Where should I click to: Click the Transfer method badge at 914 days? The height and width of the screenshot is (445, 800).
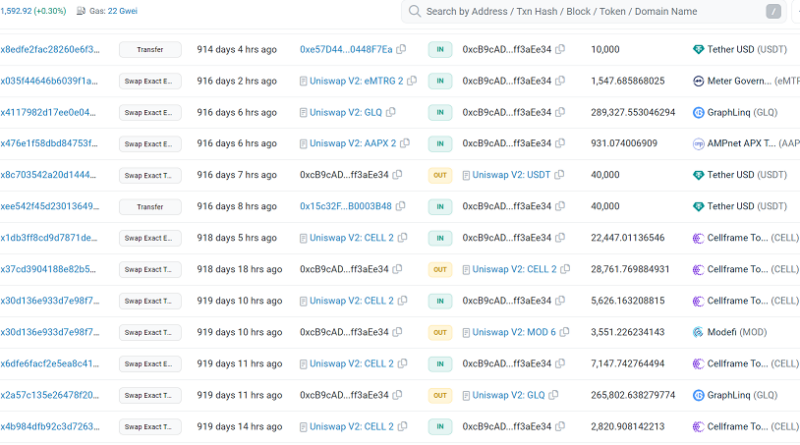150,50
